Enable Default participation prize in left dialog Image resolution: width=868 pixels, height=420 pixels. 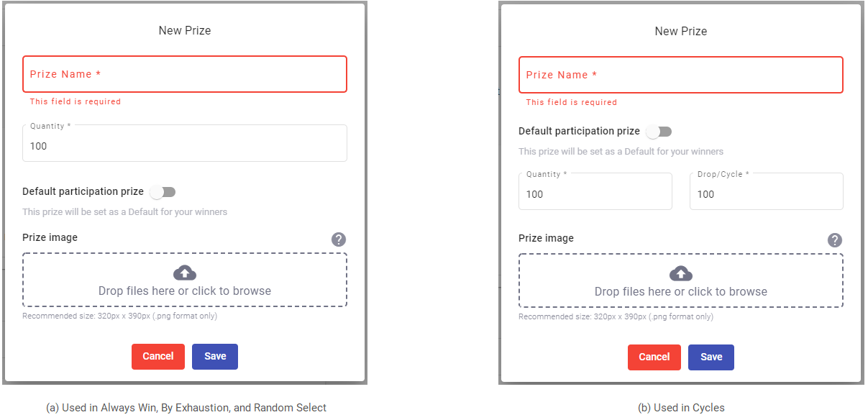point(163,191)
